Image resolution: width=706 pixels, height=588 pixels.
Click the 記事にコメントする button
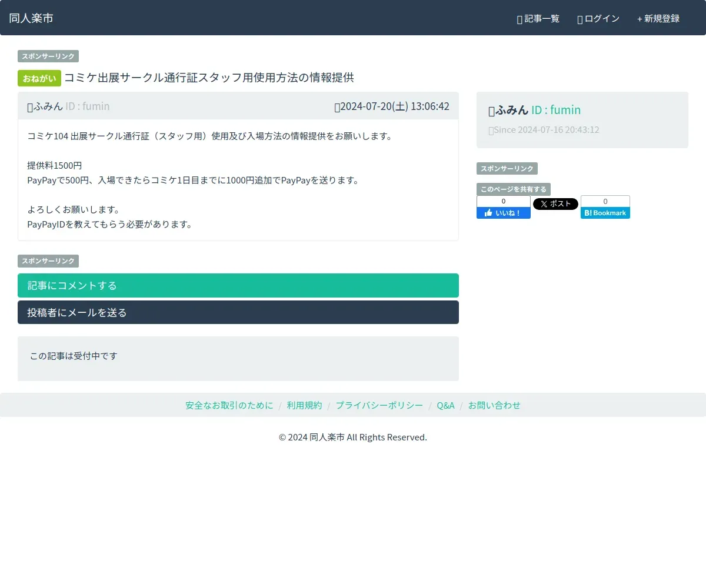[x=238, y=286]
